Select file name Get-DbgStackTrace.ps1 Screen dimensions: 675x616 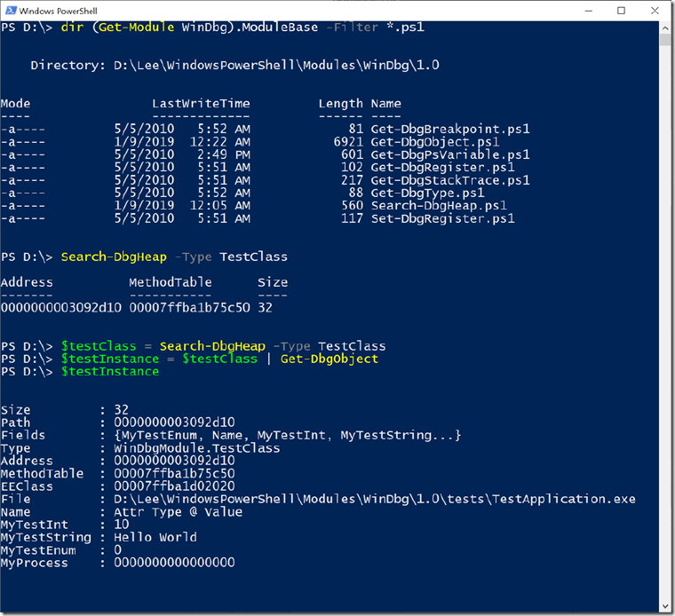(x=450, y=180)
